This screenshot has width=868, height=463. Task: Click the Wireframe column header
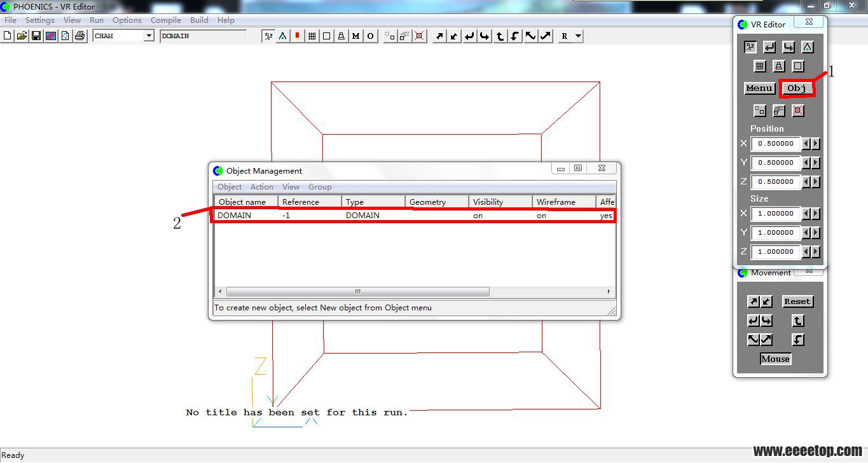(x=564, y=202)
